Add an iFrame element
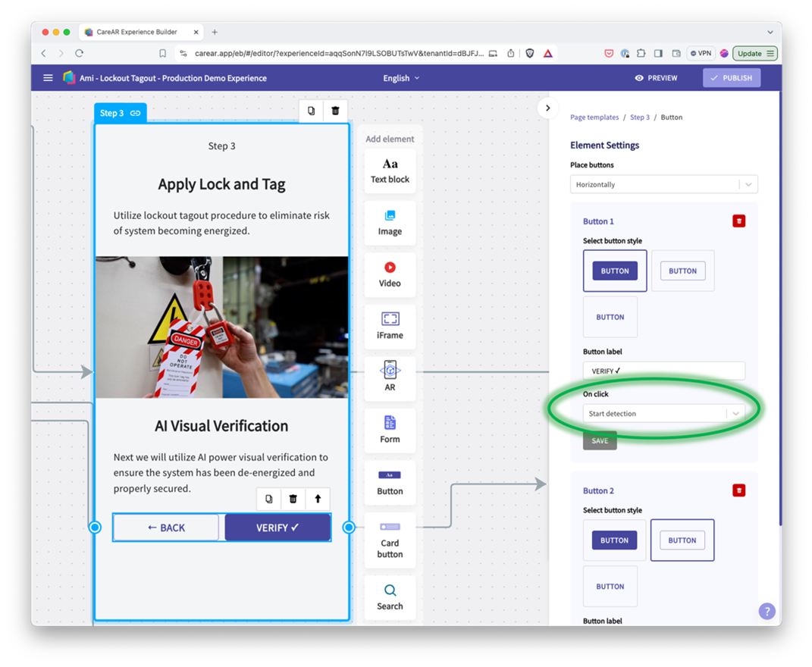 click(x=390, y=327)
